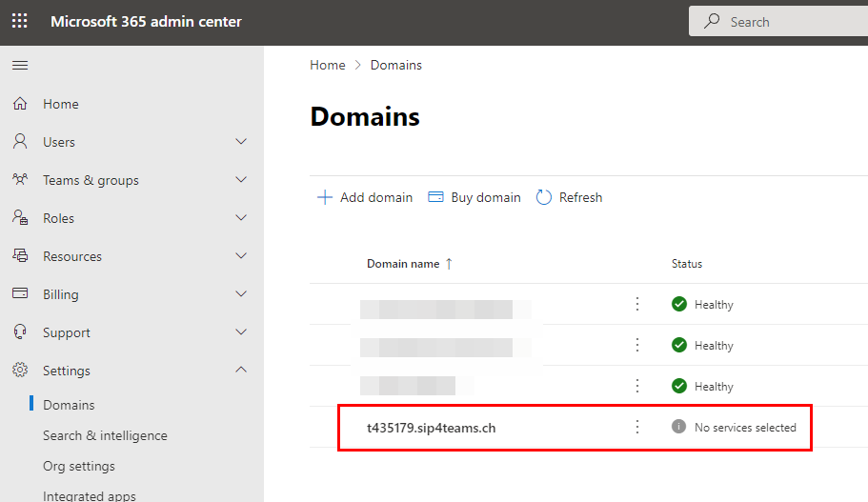Click the Support label in sidebar
This screenshot has height=502, width=868.
tap(67, 332)
